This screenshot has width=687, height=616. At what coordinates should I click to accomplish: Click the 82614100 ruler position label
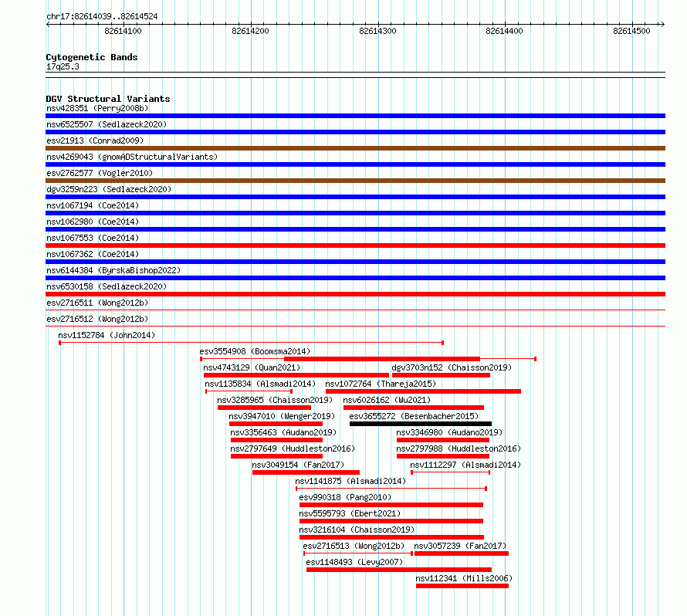(x=123, y=31)
